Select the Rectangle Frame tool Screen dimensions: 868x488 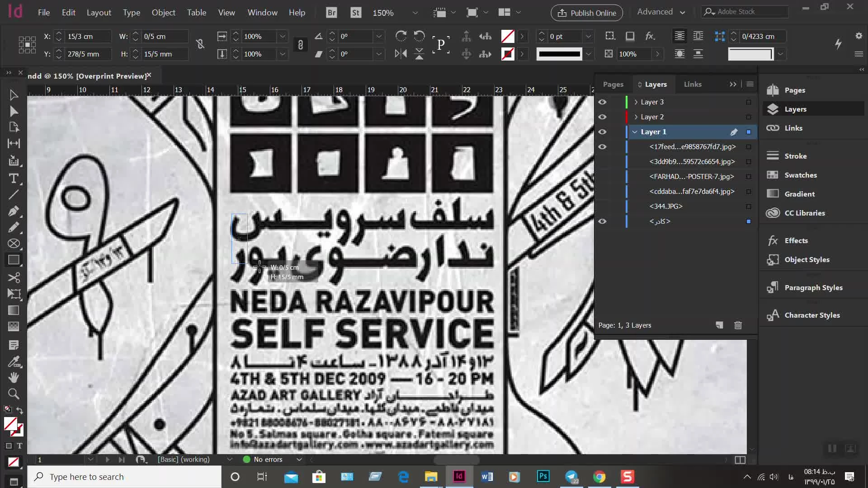click(14, 244)
